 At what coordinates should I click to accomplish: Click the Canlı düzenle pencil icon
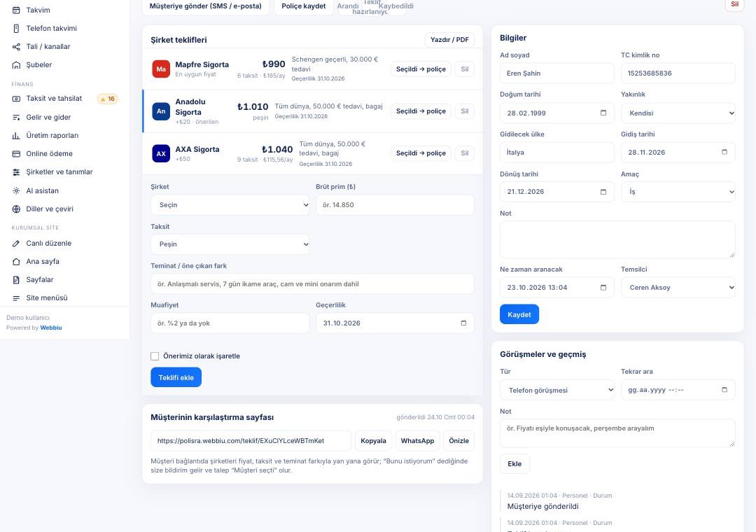tap(16, 244)
